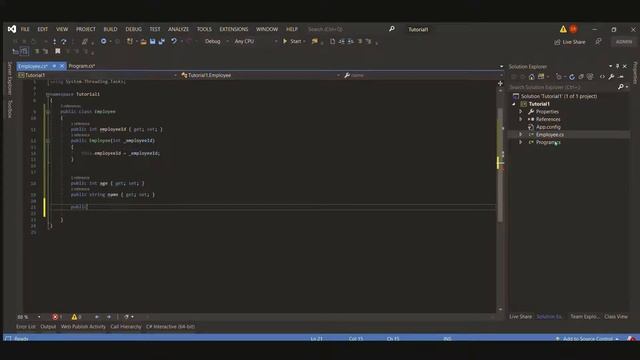Open the WINDOW menu
The width and height of the screenshot is (640, 360).
pyautogui.click(x=267, y=29)
